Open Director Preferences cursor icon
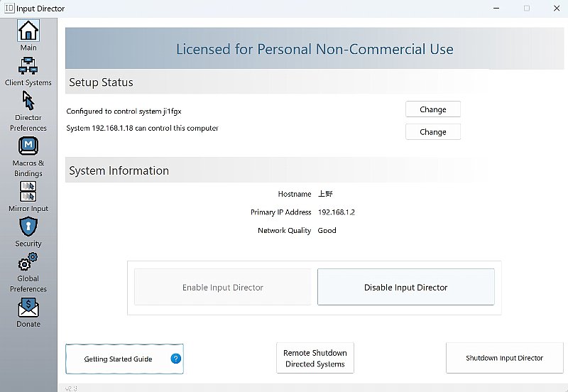568x392 pixels. point(28,100)
